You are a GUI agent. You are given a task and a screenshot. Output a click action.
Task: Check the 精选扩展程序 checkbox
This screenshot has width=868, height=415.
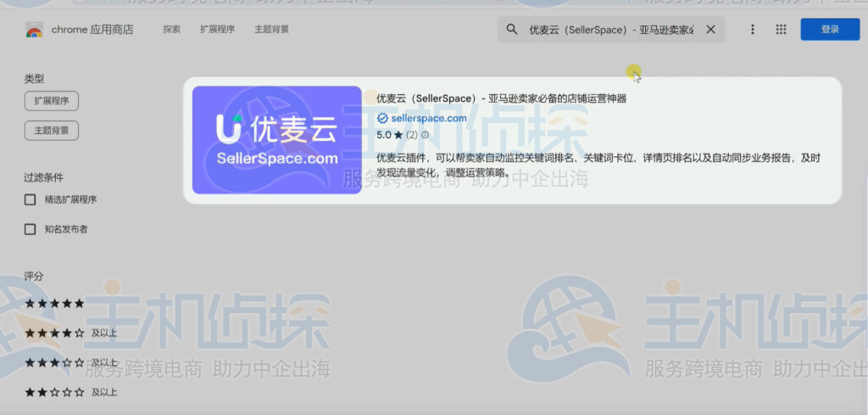click(31, 199)
